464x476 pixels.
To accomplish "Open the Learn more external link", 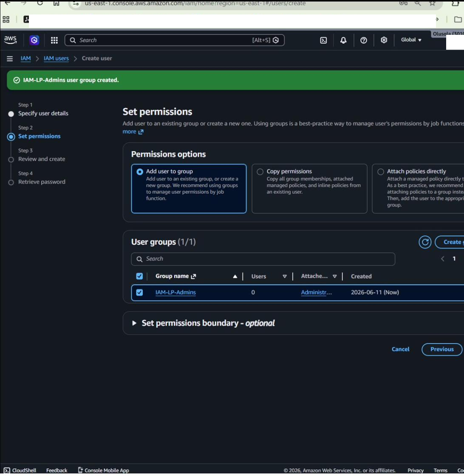I will click(x=133, y=132).
